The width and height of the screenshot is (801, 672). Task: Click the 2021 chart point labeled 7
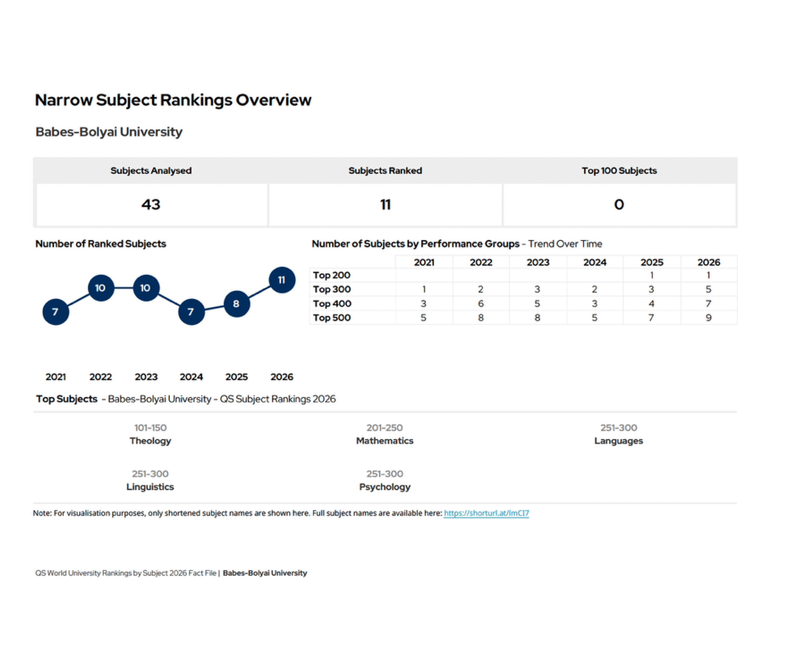56,312
